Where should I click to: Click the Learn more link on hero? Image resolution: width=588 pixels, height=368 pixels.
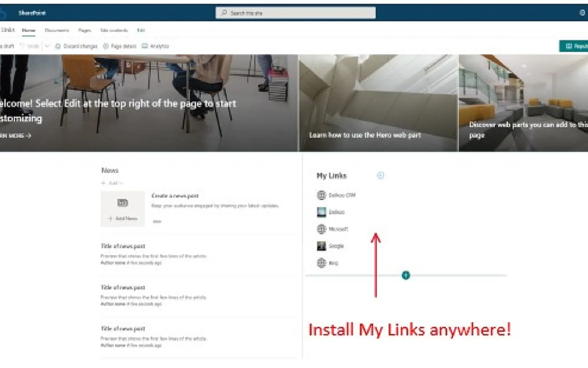coord(15,135)
